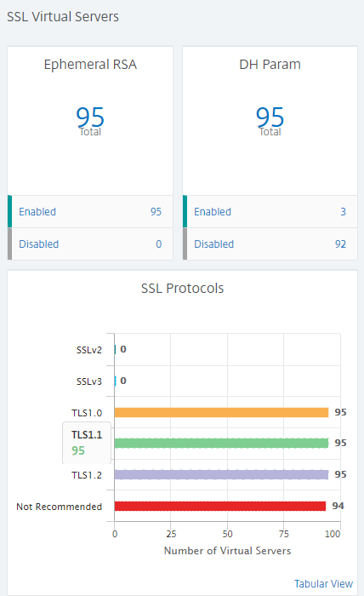Screen dimensions: 364x596
Task: Open DH Param Enabled count 3
Action: click(343, 212)
